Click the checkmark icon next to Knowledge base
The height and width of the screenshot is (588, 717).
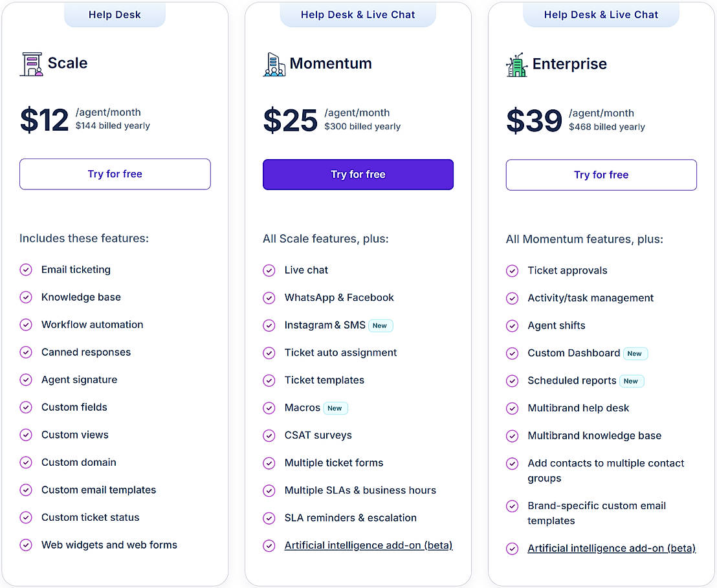point(26,298)
